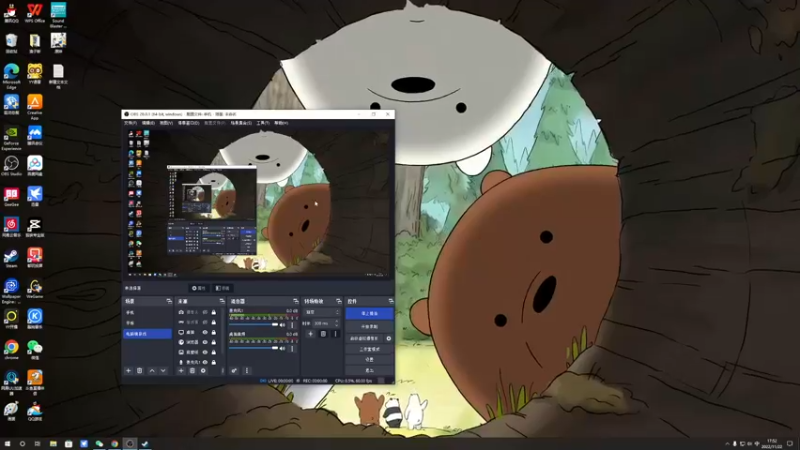Image resolution: width=800 pixels, height=450 pixels.
Task: Toggle lock on the 浏览器 browser source
Action: pos(214,342)
